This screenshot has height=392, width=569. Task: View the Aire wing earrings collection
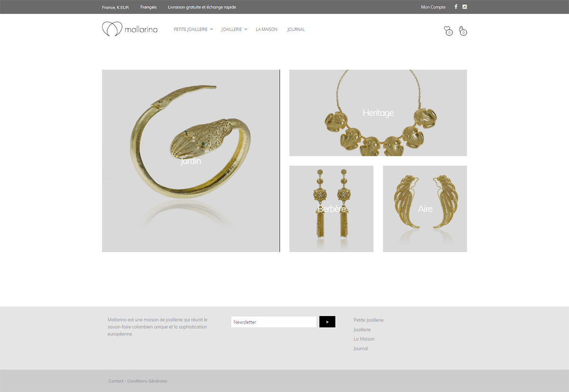click(425, 209)
